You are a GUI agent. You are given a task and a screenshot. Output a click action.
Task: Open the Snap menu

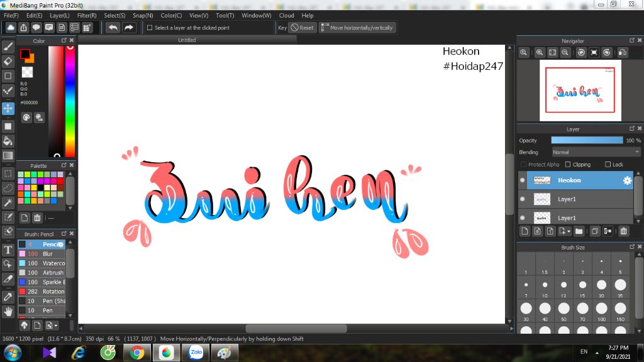point(143,15)
